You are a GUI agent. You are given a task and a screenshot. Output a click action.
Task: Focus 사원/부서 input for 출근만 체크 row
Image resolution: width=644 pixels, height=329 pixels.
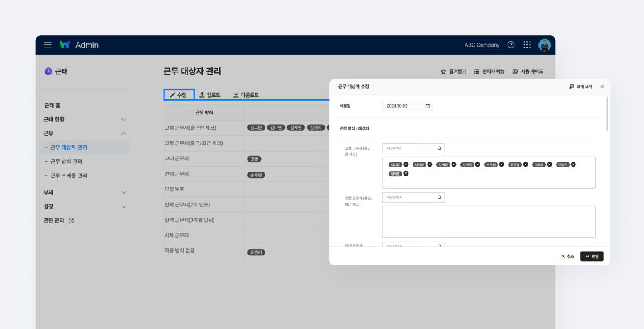[x=413, y=148]
